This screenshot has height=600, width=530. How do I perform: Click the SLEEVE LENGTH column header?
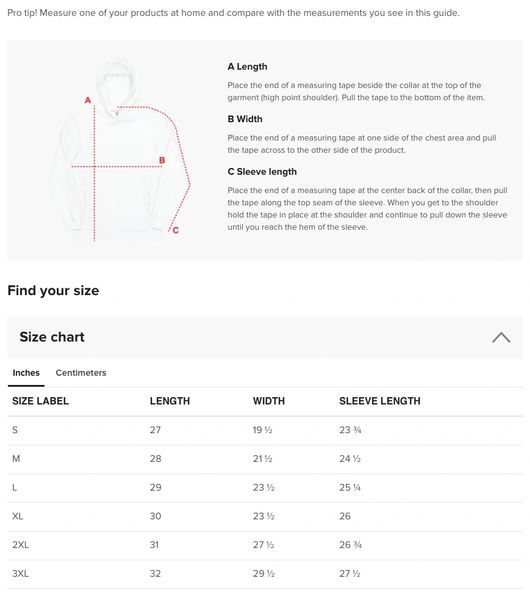pyautogui.click(x=380, y=401)
